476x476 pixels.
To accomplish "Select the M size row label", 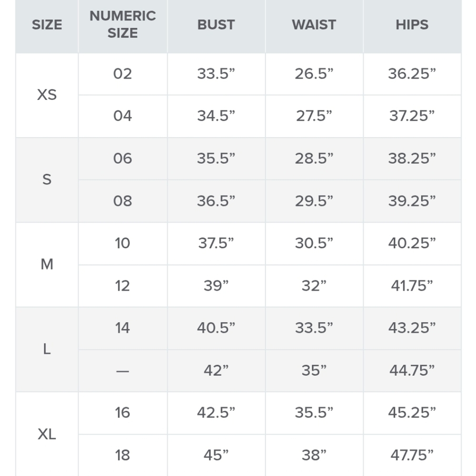I will point(47,264).
